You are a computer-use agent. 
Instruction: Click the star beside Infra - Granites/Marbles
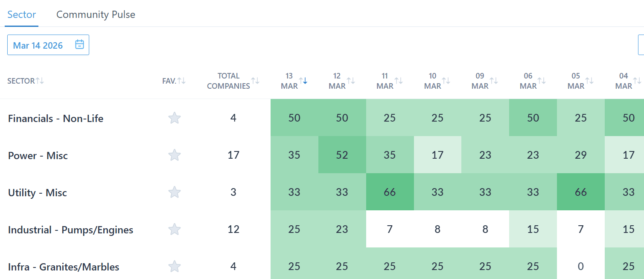click(174, 267)
